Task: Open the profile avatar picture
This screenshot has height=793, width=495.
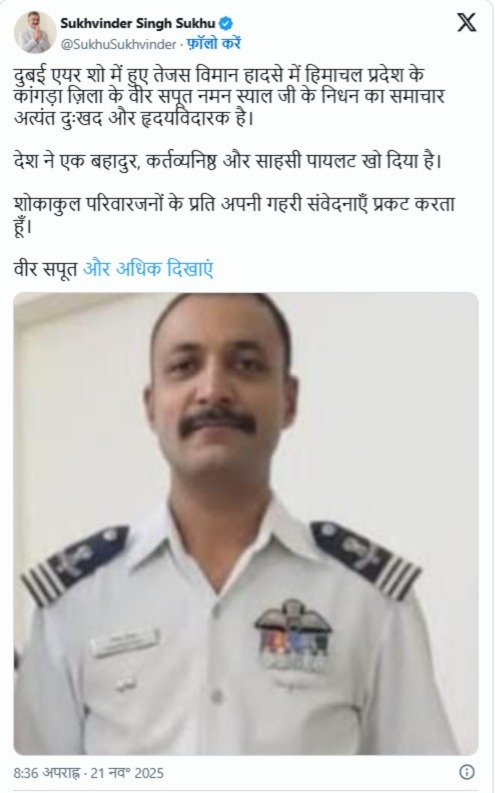Action: [34, 32]
